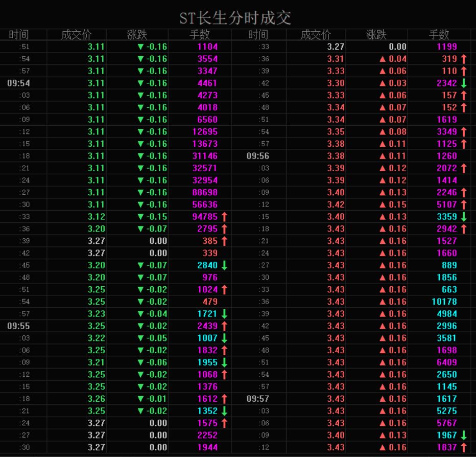
Task: Select the 09:55 time label
Action: [x=18, y=326]
